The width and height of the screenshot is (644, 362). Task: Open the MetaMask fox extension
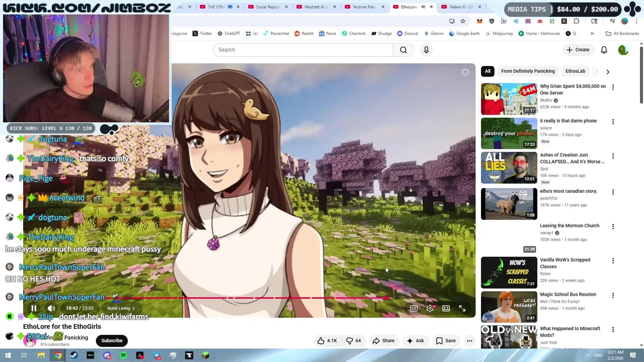pyautogui.click(x=479, y=21)
